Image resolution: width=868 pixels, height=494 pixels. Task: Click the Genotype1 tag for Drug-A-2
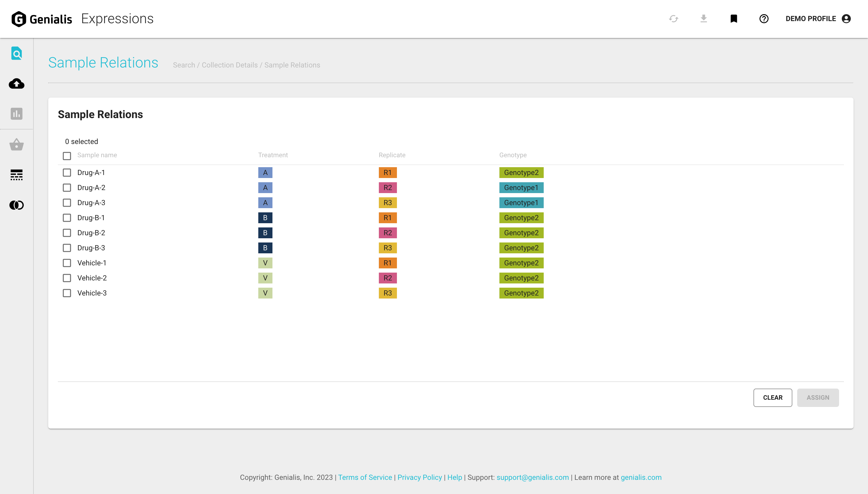(x=521, y=188)
